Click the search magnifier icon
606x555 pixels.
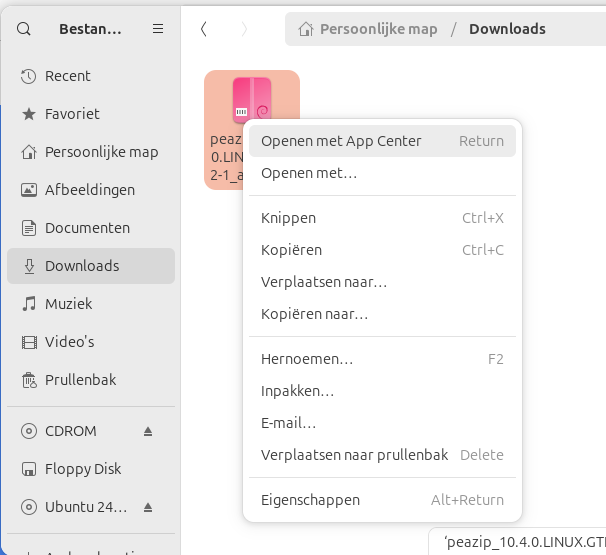pyautogui.click(x=24, y=29)
